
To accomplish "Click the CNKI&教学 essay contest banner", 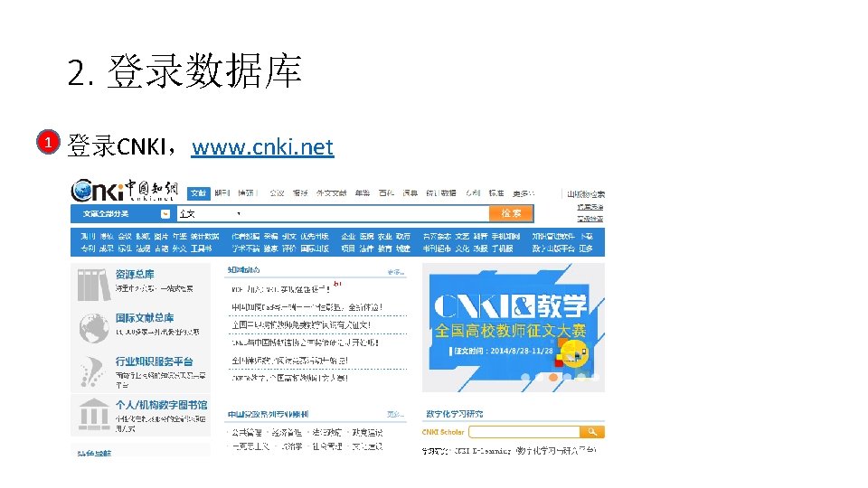I will [x=514, y=327].
